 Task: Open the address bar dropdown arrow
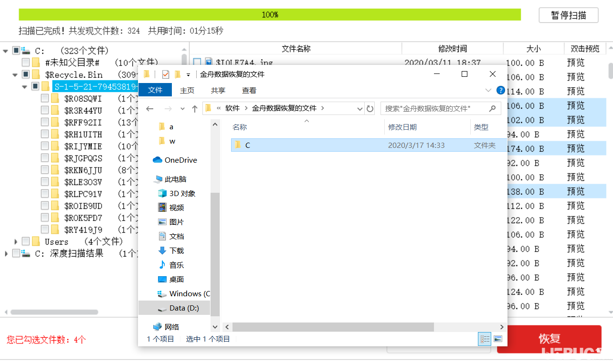point(359,108)
